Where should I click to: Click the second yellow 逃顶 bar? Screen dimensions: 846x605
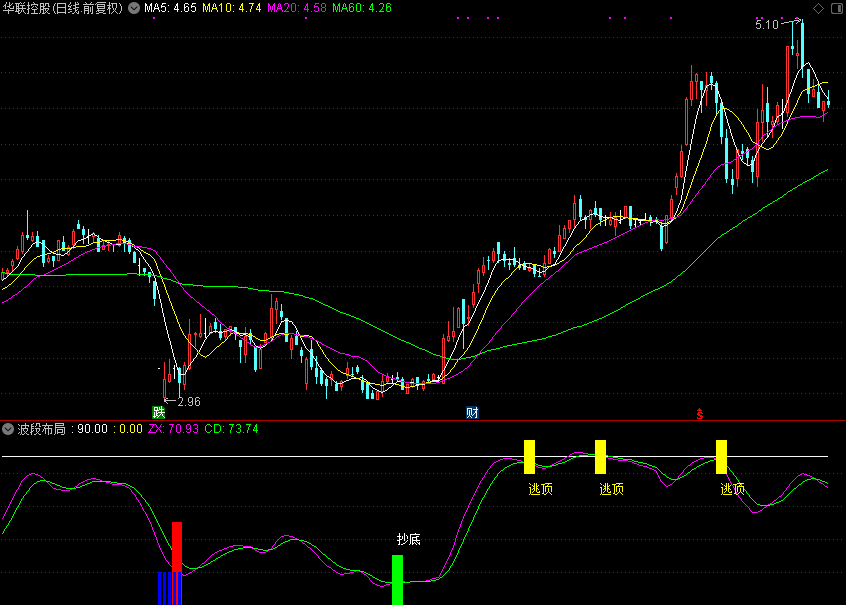601,457
